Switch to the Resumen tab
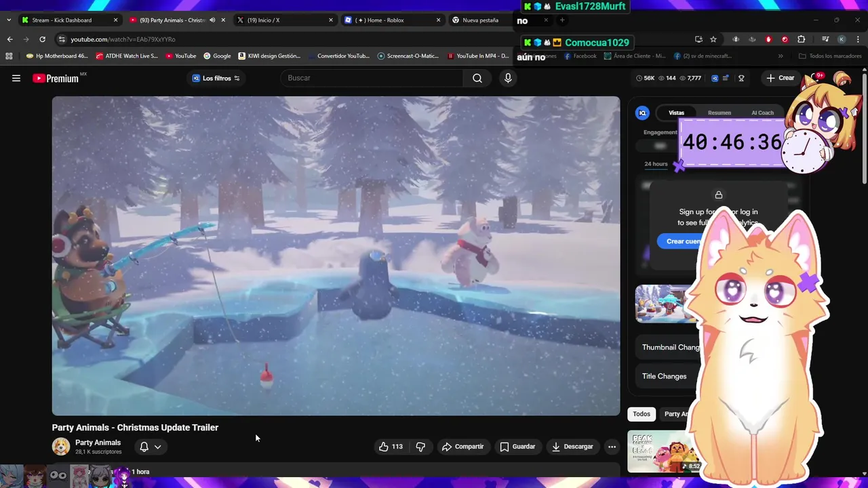868x488 pixels. [x=719, y=113]
